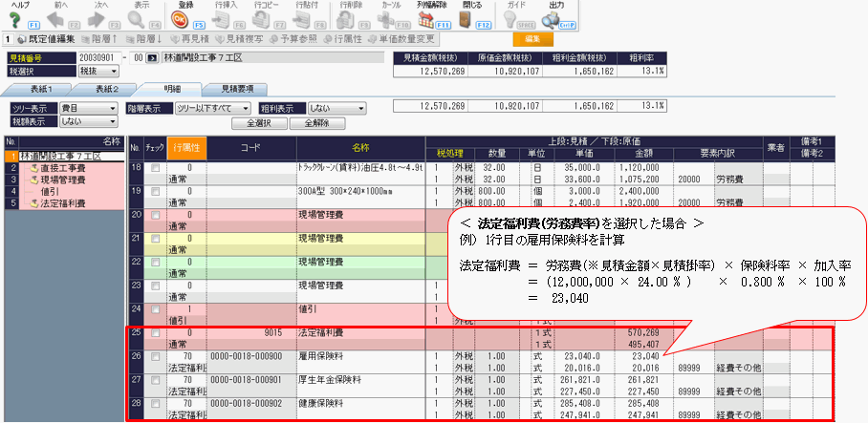Click the orange 編集 mode button
Viewport: 868px width, 423px height.
[x=533, y=39]
